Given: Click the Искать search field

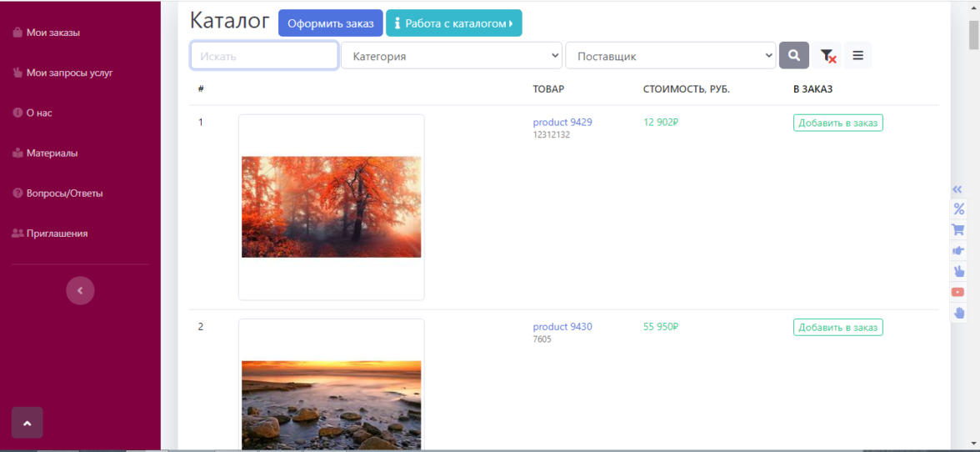Looking at the screenshot, I should [264, 56].
